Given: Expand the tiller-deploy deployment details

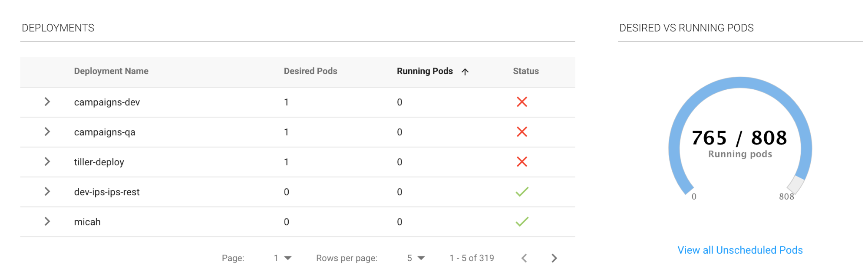Looking at the screenshot, I should click(x=47, y=162).
